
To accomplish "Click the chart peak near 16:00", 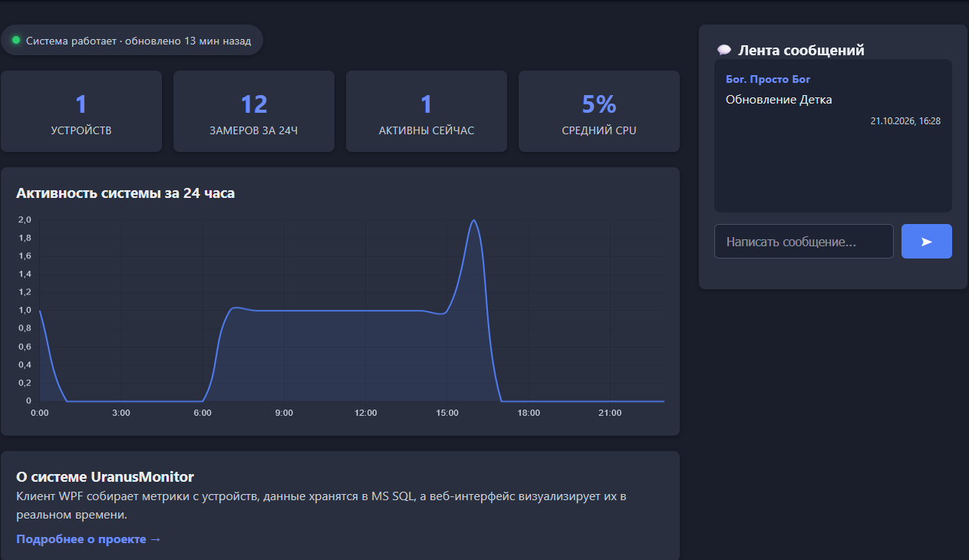I will (x=473, y=221).
